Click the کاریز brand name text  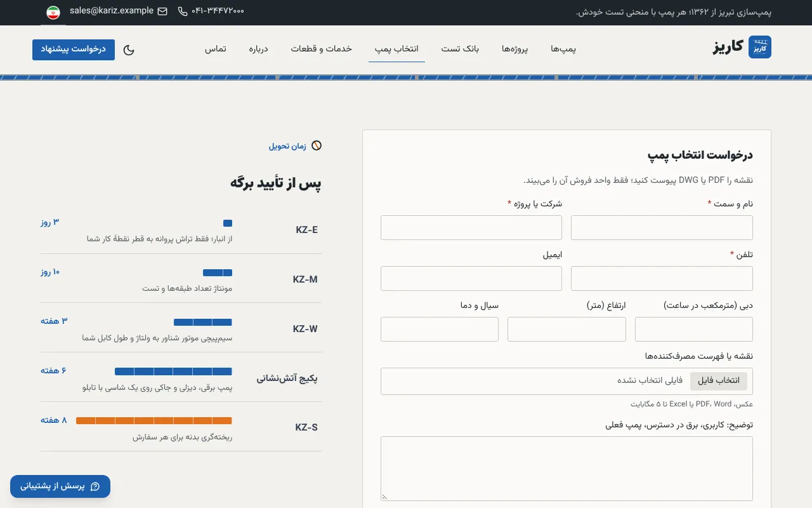click(x=728, y=47)
